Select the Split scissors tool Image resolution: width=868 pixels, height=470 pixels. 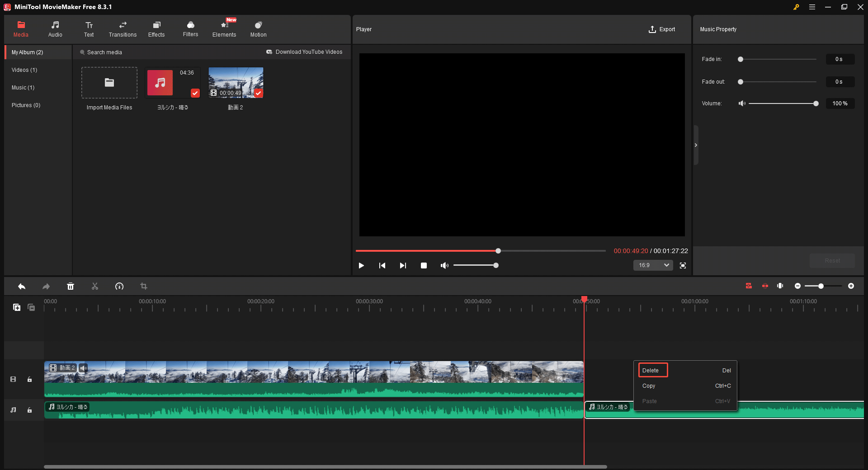coord(95,286)
